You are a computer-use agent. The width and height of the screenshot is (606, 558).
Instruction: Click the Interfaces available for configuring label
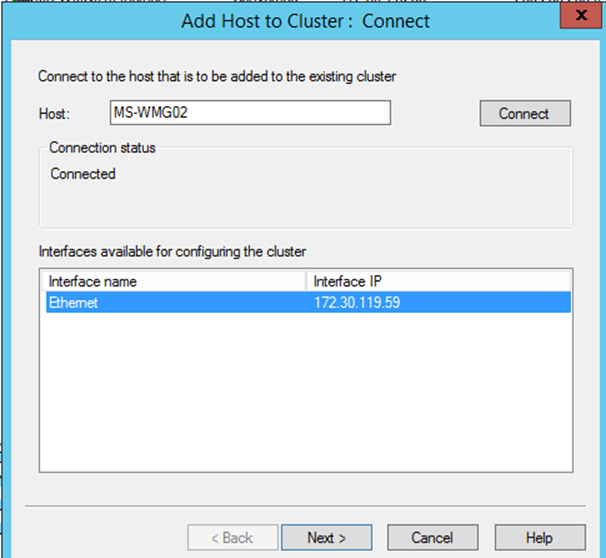tap(172, 252)
